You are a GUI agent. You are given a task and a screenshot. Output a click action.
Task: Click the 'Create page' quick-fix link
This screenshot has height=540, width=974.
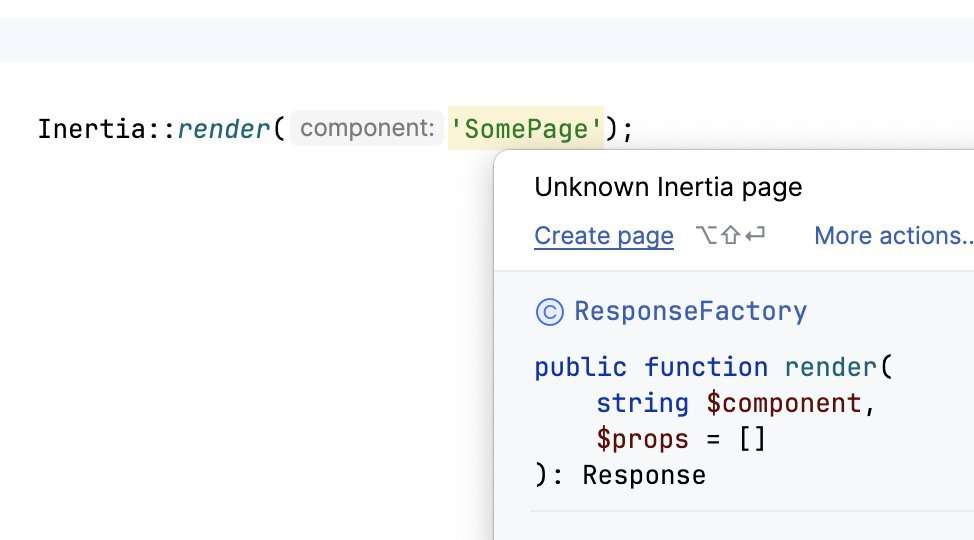[604, 236]
